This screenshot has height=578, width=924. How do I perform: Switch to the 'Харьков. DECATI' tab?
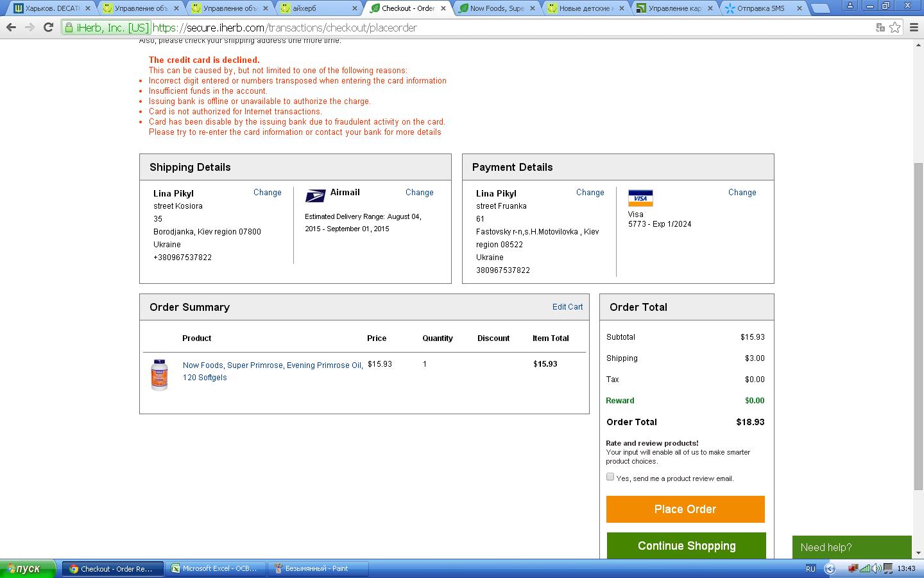tap(52, 8)
